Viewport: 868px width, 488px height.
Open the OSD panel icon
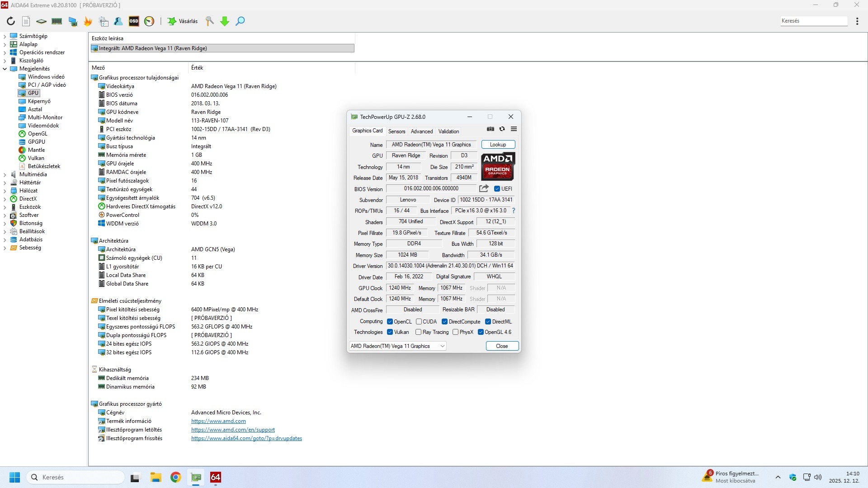tap(134, 21)
